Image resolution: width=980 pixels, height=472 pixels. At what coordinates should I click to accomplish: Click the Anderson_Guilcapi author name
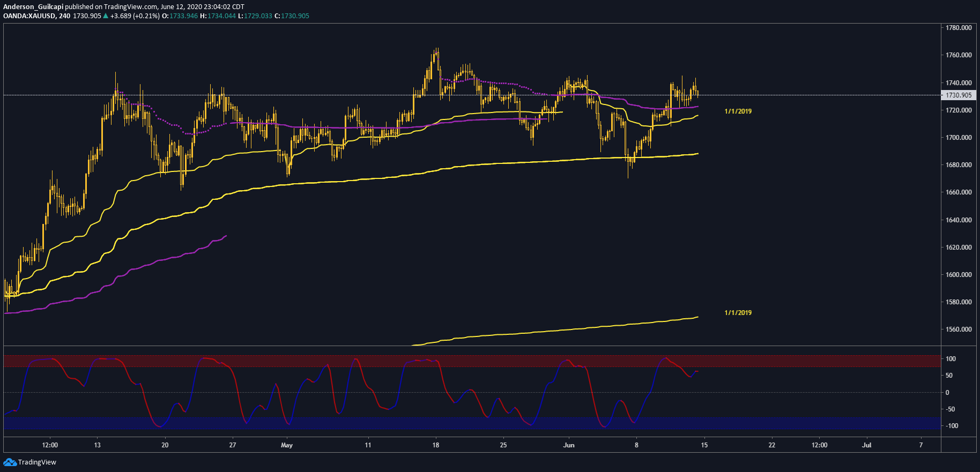(33, 7)
